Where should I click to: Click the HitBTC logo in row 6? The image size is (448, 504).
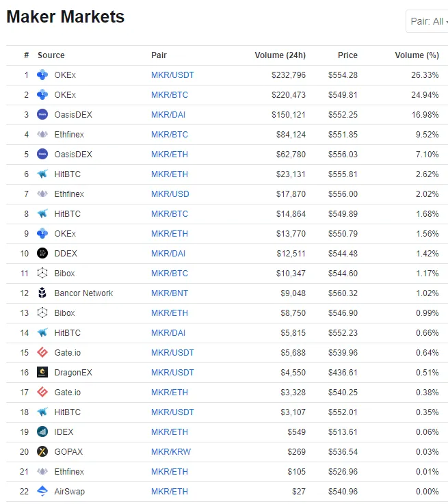click(42, 174)
